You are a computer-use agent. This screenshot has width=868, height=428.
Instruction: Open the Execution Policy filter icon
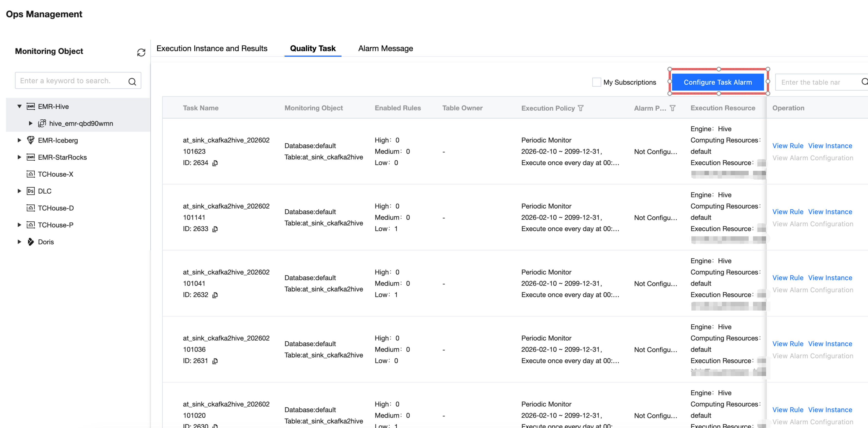click(x=581, y=108)
